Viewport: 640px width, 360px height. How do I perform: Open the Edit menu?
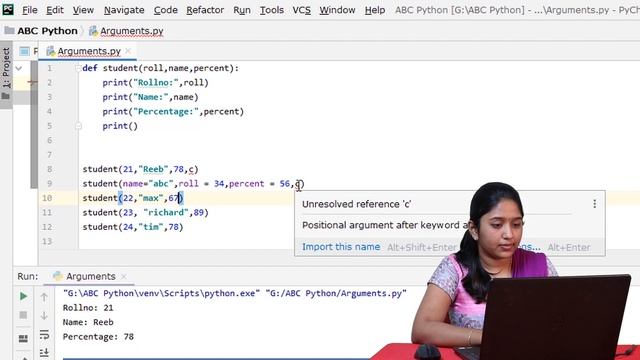coord(55,10)
